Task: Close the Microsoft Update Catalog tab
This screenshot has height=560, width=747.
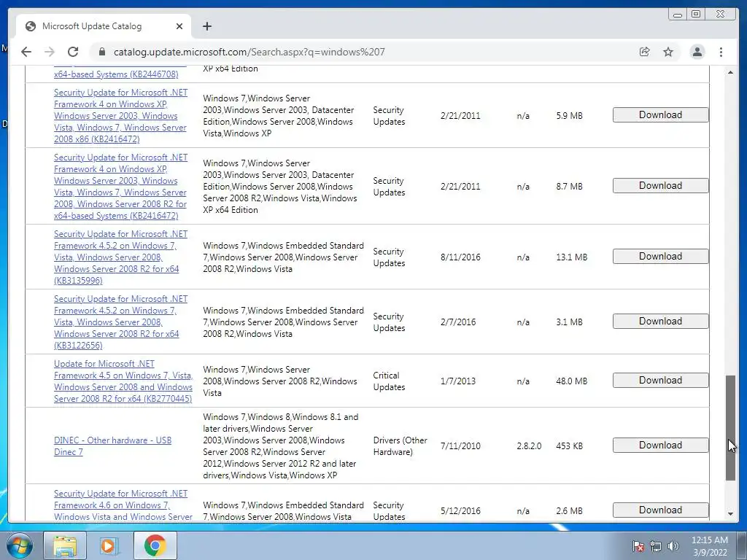Action: coord(179,26)
